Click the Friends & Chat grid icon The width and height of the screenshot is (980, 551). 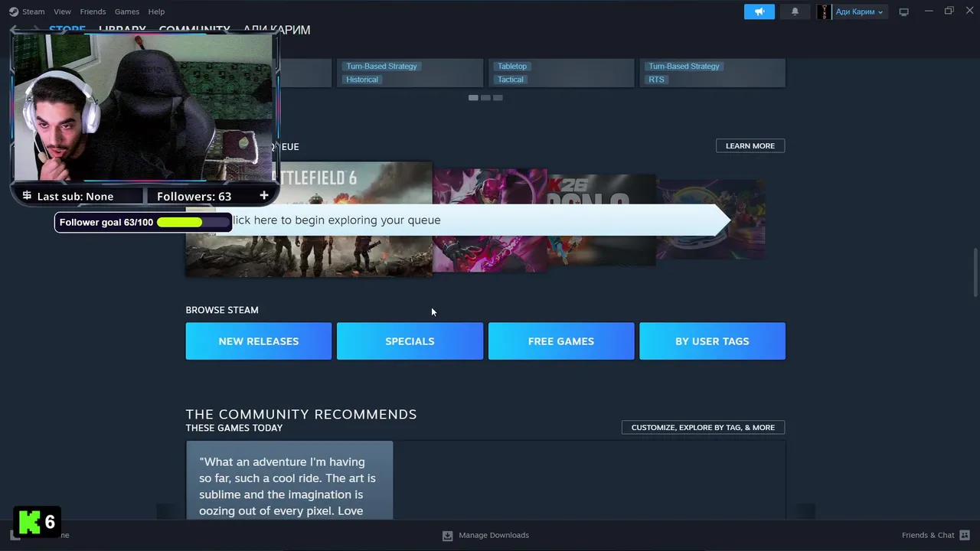(x=965, y=535)
